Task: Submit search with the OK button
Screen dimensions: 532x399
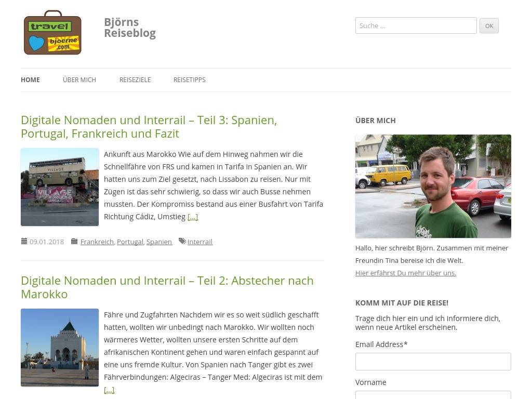Action: [489, 26]
